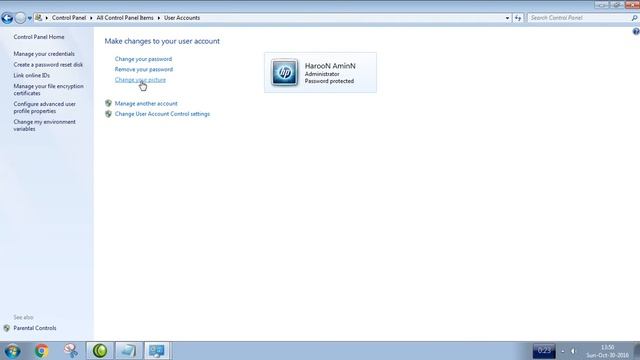This screenshot has height=360, width=640.
Task: Select User Accounts breadcrumb segment
Action: coord(182,18)
